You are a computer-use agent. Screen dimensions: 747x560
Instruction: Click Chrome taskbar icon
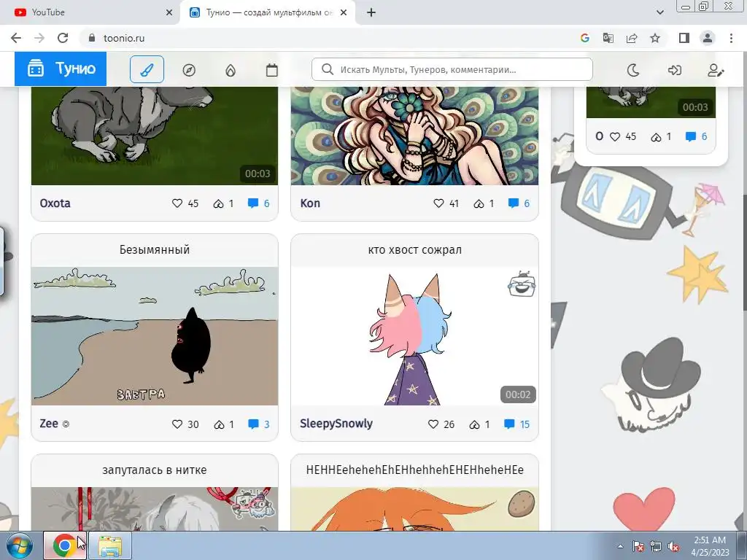(x=64, y=545)
